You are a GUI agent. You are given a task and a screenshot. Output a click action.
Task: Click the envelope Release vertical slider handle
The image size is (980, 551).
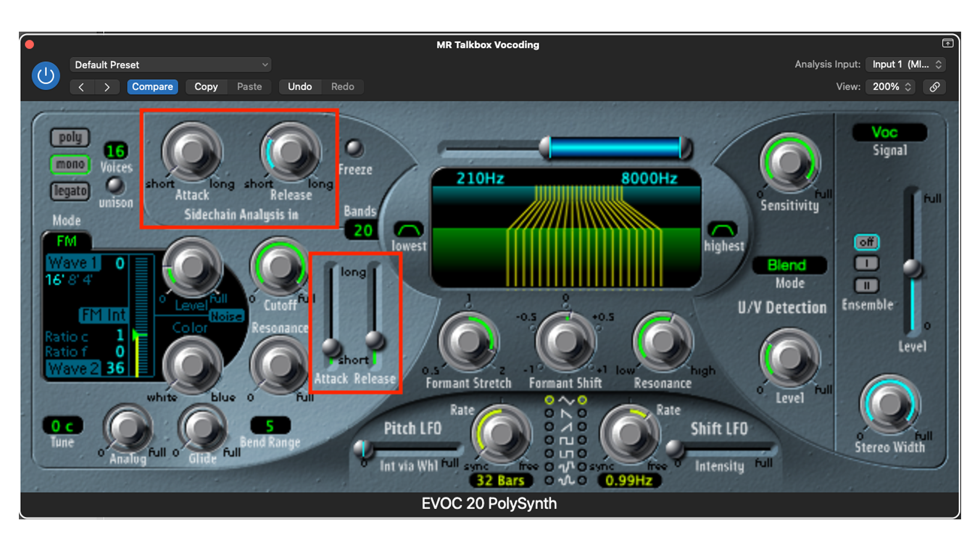click(375, 339)
